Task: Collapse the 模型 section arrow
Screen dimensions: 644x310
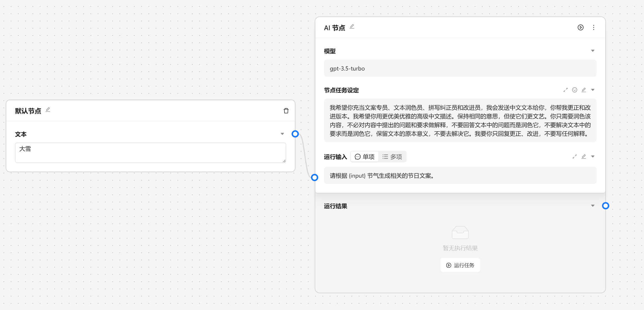Action: pyautogui.click(x=593, y=51)
